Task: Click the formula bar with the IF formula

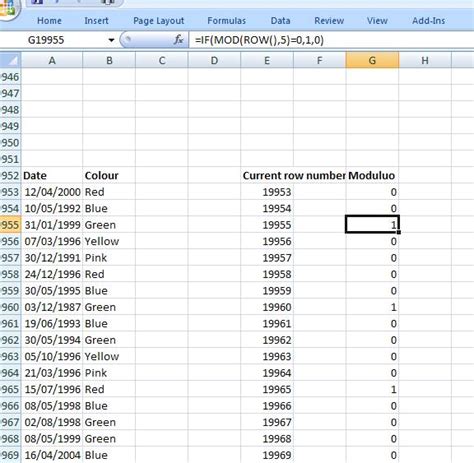Action: point(331,40)
